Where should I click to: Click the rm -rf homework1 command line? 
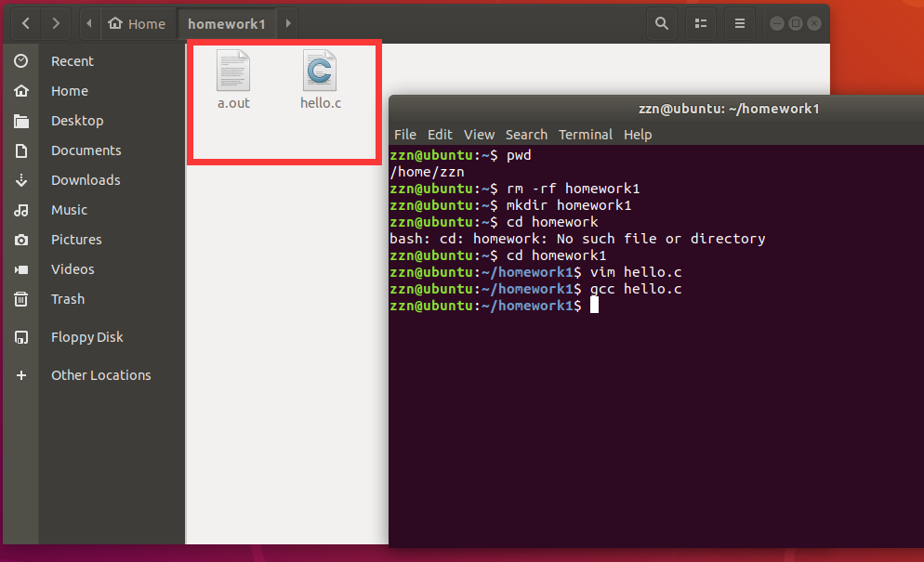(514, 189)
